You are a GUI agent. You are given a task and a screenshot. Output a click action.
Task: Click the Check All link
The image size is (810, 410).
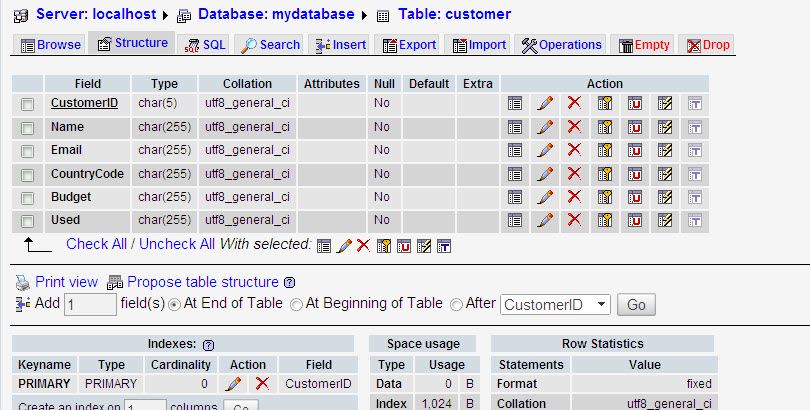[96, 244]
